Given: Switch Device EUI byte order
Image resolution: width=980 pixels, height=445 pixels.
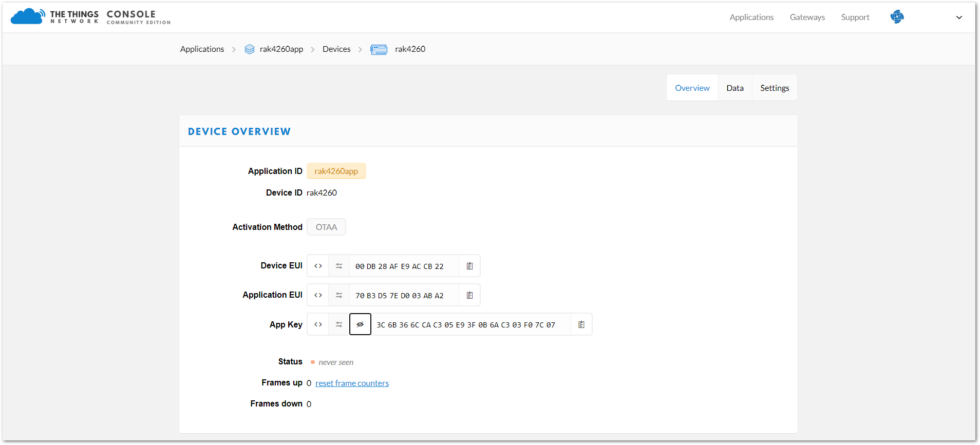Looking at the screenshot, I should [339, 266].
